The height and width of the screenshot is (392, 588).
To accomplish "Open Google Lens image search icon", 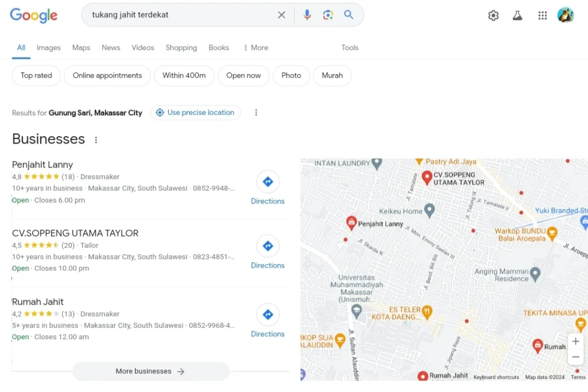I will (x=328, y=15).
